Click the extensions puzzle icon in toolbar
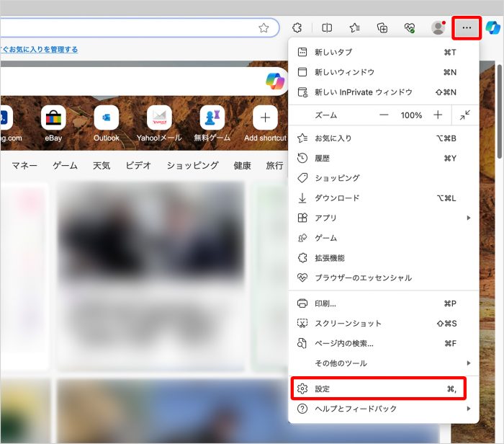 tap(296, 27)
